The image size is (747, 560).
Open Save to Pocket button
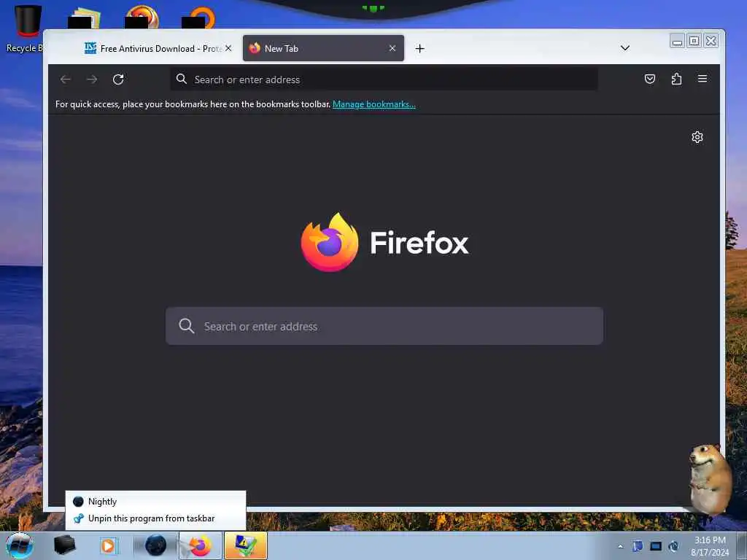coord(650,79)
